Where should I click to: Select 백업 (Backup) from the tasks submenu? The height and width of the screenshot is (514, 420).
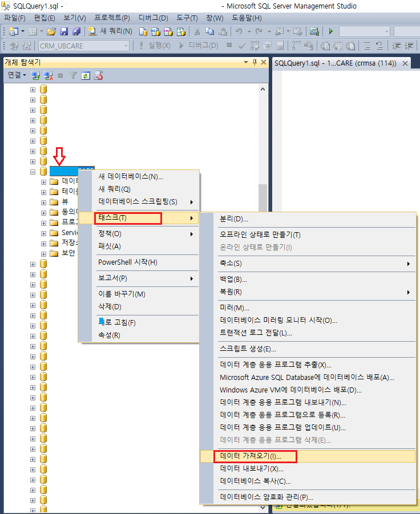pos(233,279)
